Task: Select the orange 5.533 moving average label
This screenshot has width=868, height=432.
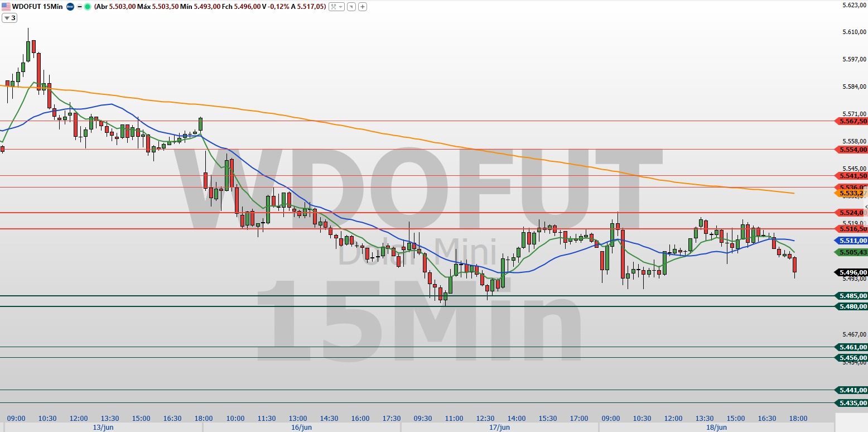Action: click(851, 193)
